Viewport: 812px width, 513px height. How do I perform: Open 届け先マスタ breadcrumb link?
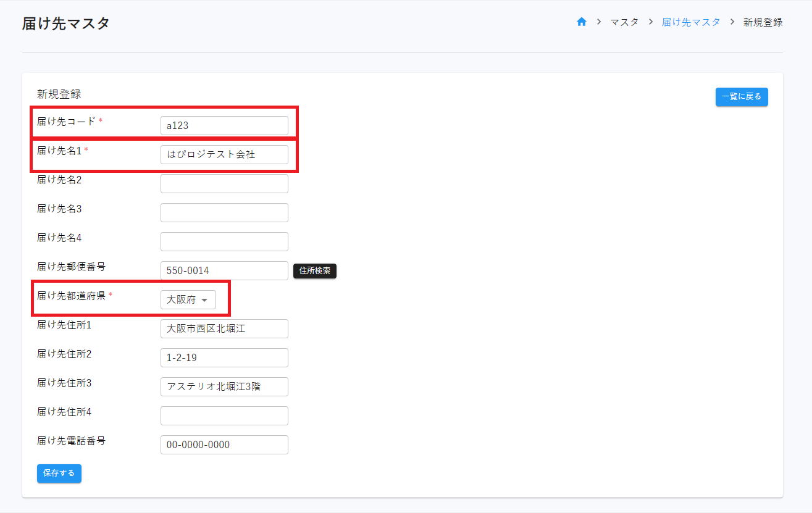click(x=691, y=22)
